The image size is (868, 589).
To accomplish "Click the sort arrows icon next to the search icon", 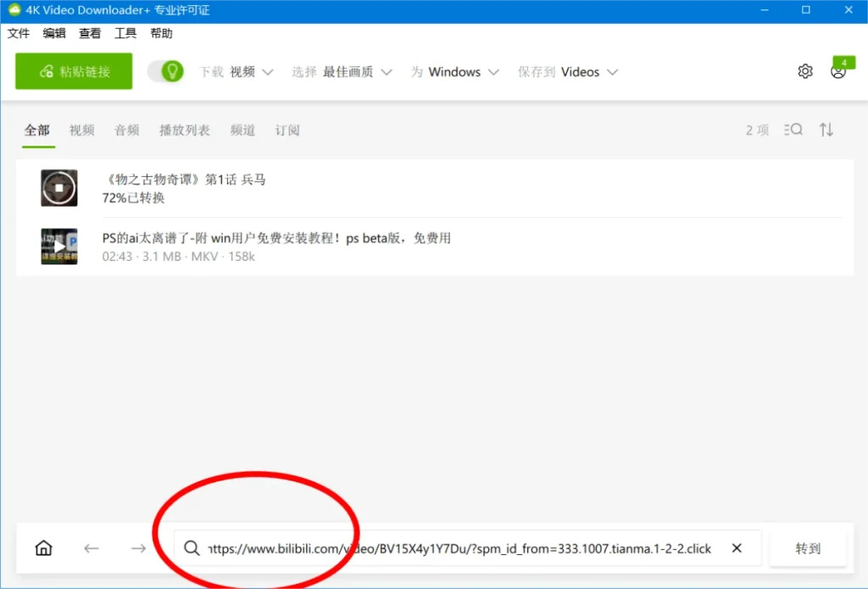I will coord(826,130).
